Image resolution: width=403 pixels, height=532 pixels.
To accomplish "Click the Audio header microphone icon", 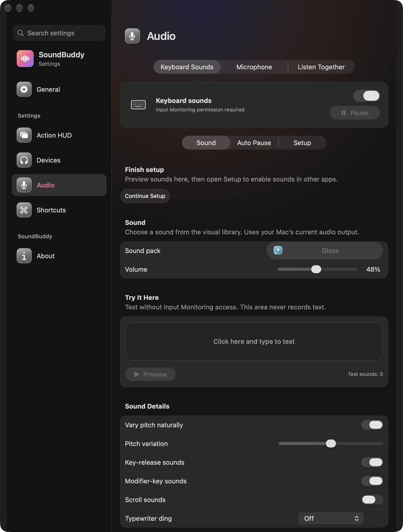I will click(132, 36).
